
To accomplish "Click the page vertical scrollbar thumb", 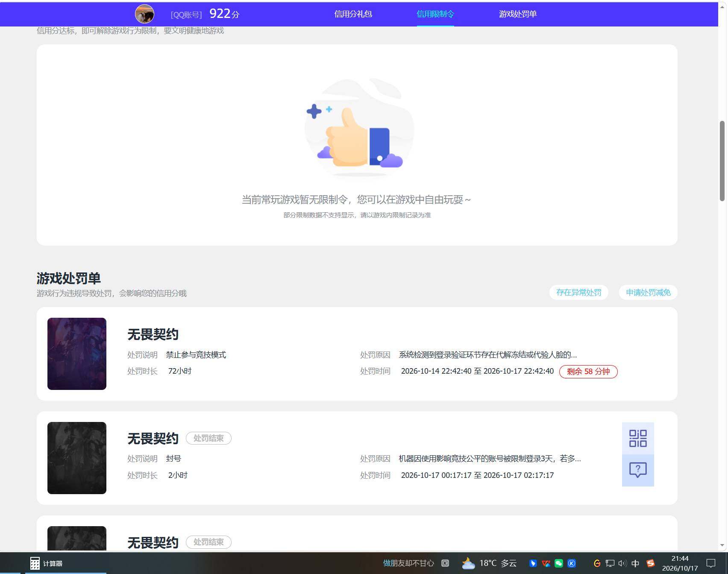I will [722, 161].
